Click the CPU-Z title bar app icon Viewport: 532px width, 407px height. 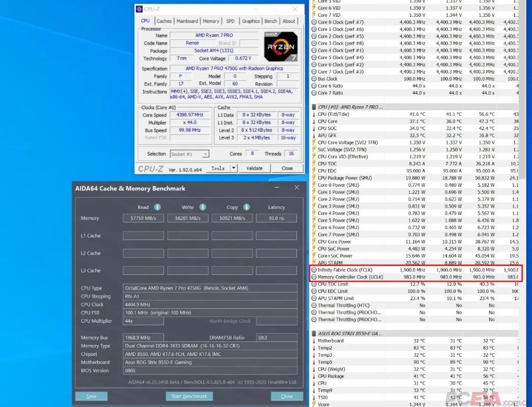pos(139,9)
